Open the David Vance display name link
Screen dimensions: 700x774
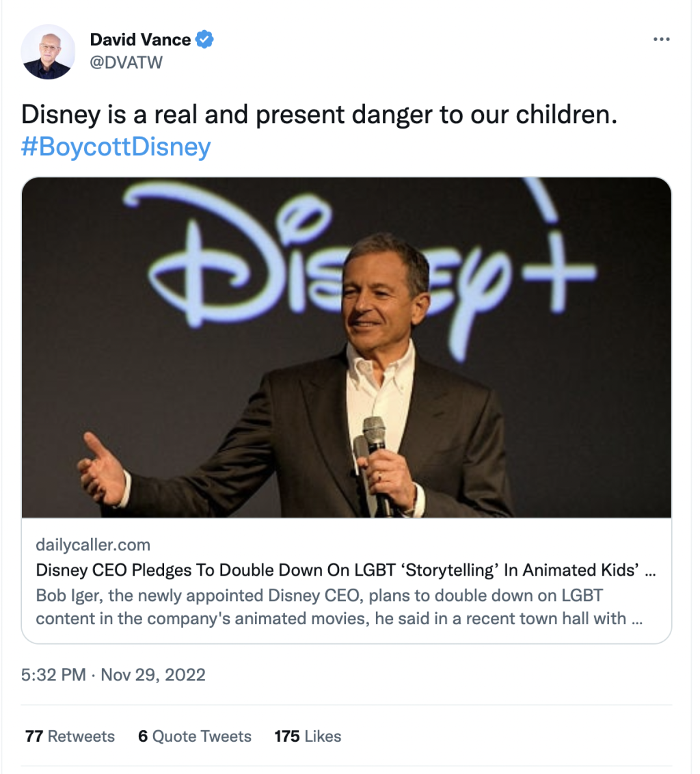(x=140, y=40)
